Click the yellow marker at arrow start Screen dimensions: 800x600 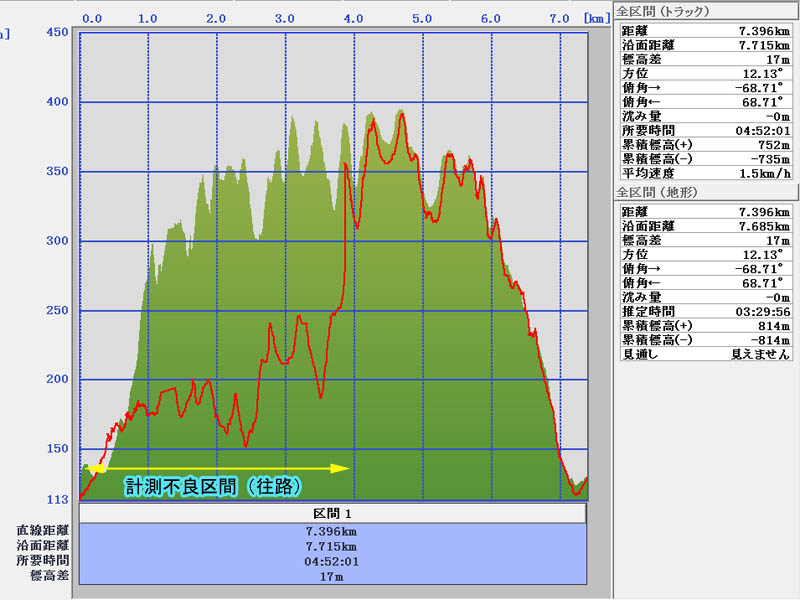97,468
